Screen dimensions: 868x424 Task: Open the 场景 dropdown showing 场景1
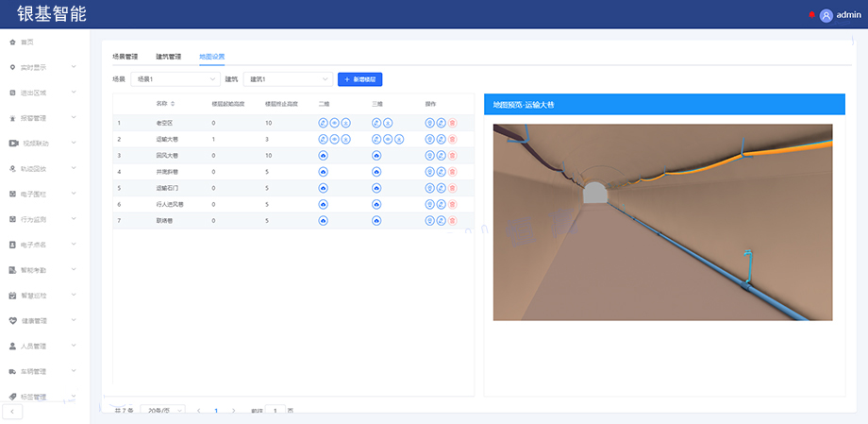pos(175,79)
